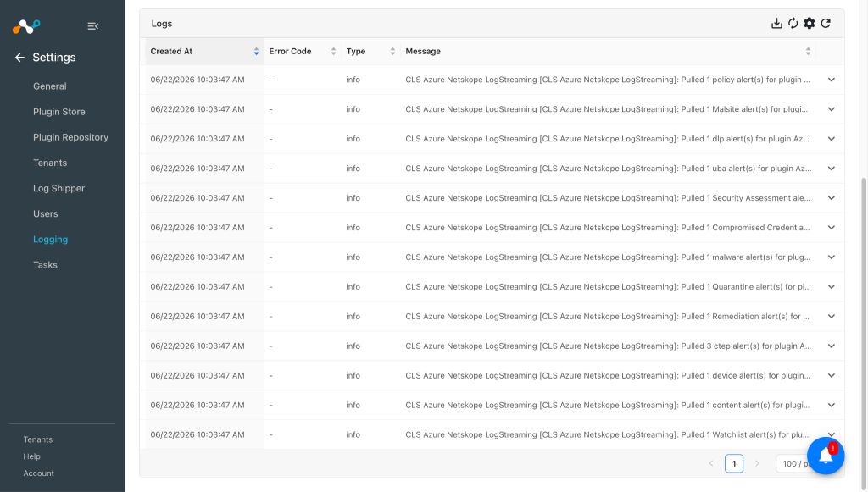Viewport: 868px width, 492px height.
Task: Click the Pulled 1 Watchlist alert(s) message
Action: [607, 435]
